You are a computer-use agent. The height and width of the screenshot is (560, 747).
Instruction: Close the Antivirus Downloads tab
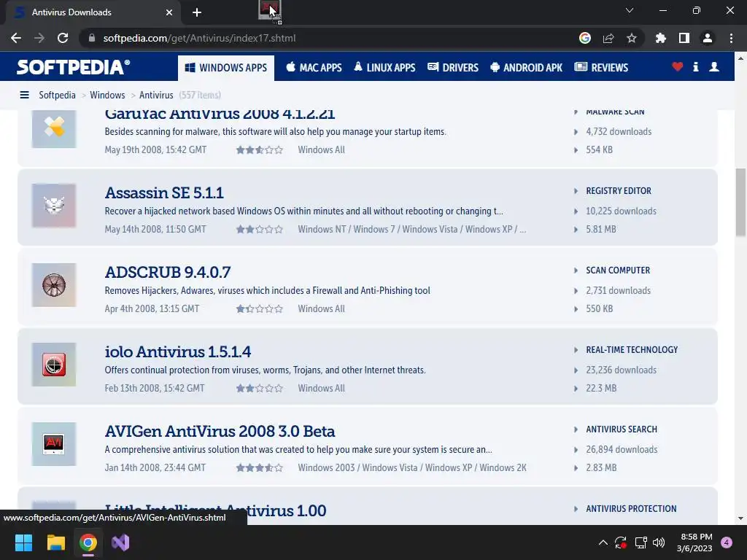(x=169, y=12)
